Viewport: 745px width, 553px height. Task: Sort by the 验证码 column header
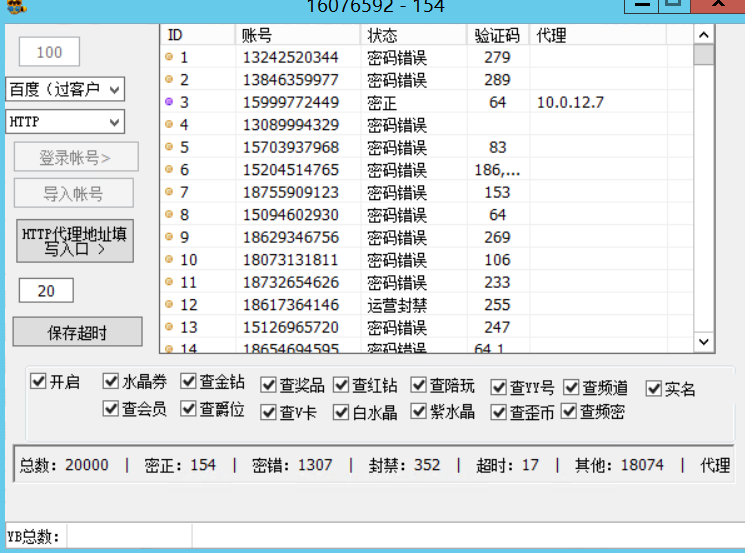click(497, 35)
